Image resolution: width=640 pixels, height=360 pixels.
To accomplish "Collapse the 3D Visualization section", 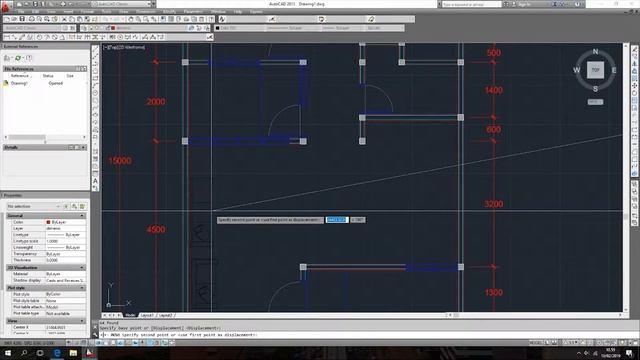I will 82,268.
